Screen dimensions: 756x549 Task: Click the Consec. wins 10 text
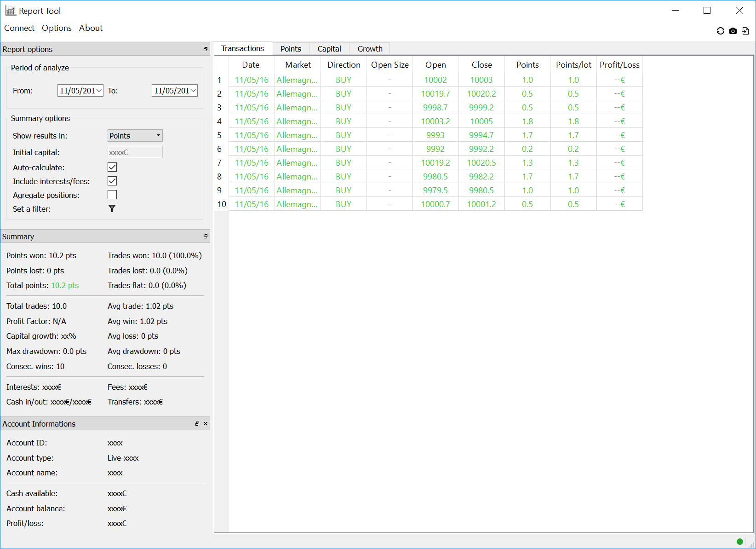click(35, 367)
